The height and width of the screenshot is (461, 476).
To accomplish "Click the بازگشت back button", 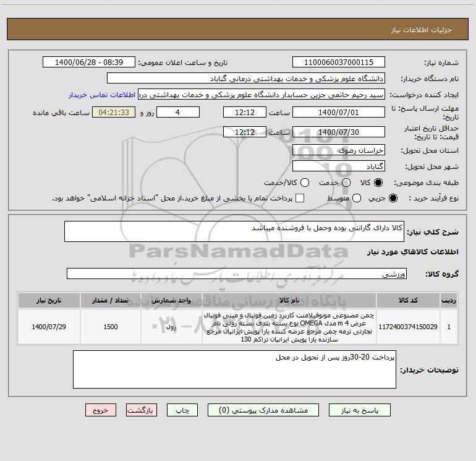I will 142,410.
